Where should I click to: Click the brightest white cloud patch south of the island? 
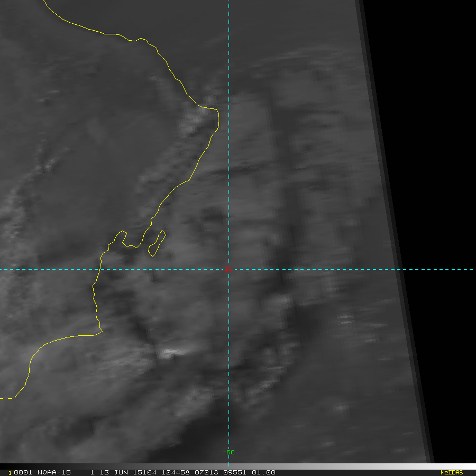coord(170,353)
